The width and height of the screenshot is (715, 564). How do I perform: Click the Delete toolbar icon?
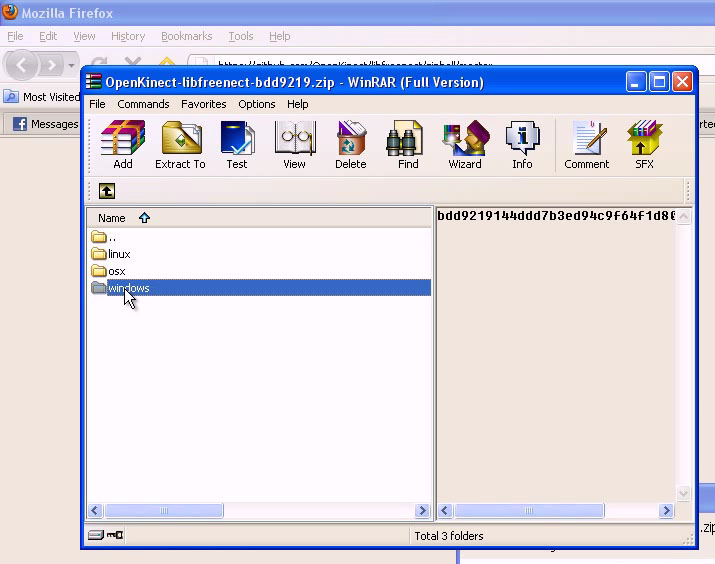351,145
